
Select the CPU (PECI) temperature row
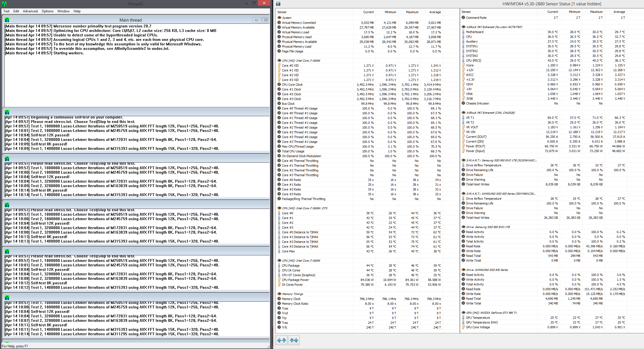point(543,61)
